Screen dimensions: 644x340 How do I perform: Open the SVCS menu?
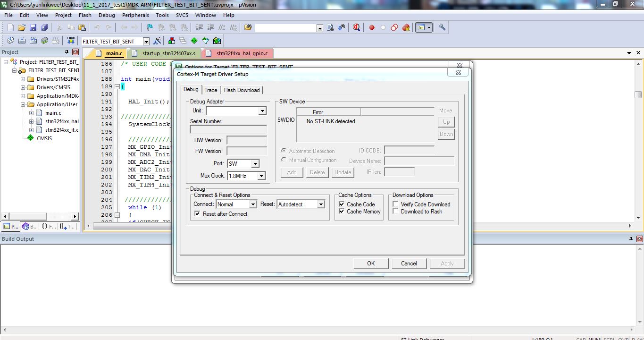point(182,15)
